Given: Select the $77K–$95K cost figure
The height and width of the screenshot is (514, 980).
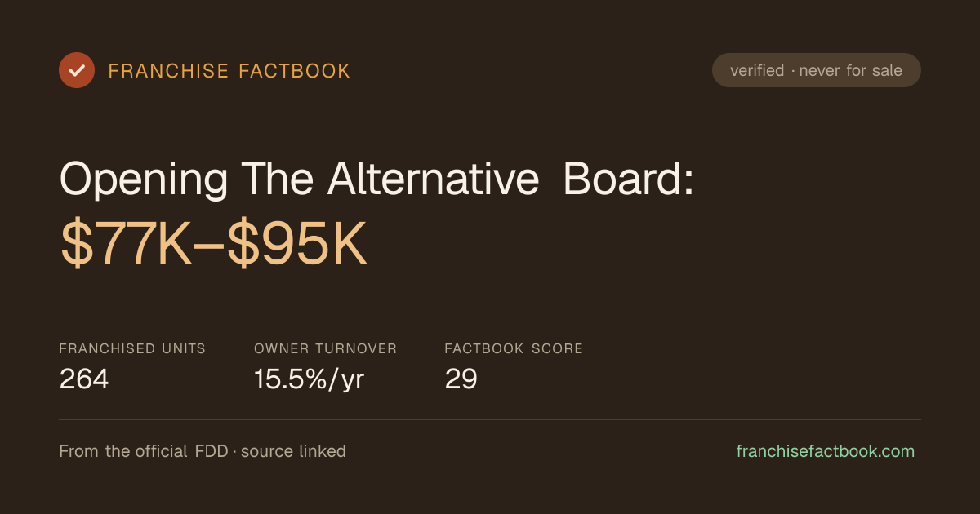Looking at the screenshot, I should click(x=214, y=245).
